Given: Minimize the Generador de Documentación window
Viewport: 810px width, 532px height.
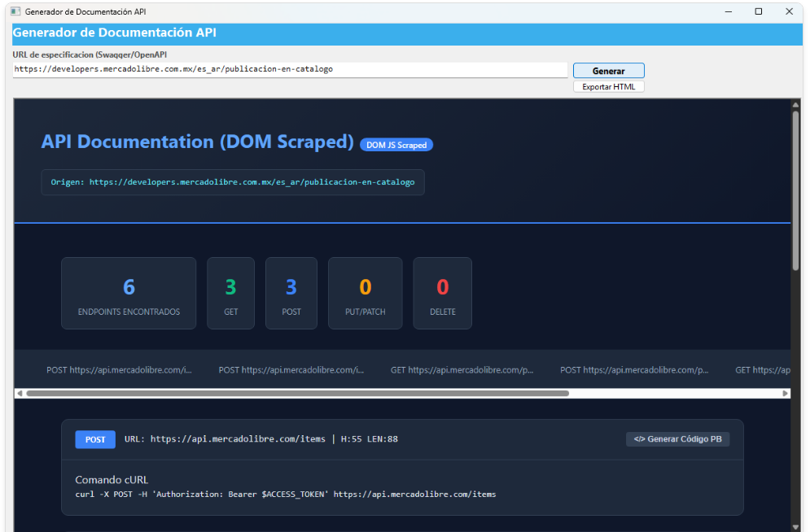Looking at the screenshot, I should pos(729,11).
